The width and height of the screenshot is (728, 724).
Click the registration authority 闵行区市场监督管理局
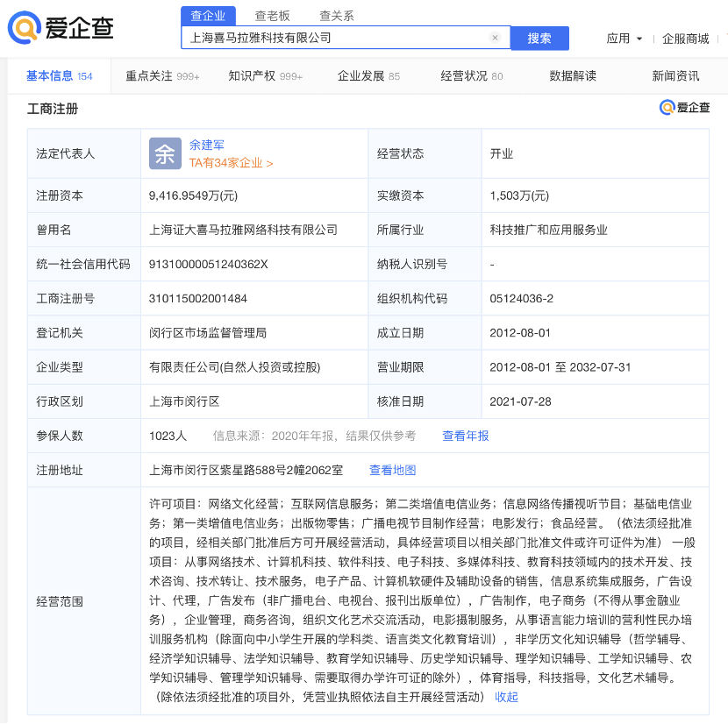[x=208, y=333]
